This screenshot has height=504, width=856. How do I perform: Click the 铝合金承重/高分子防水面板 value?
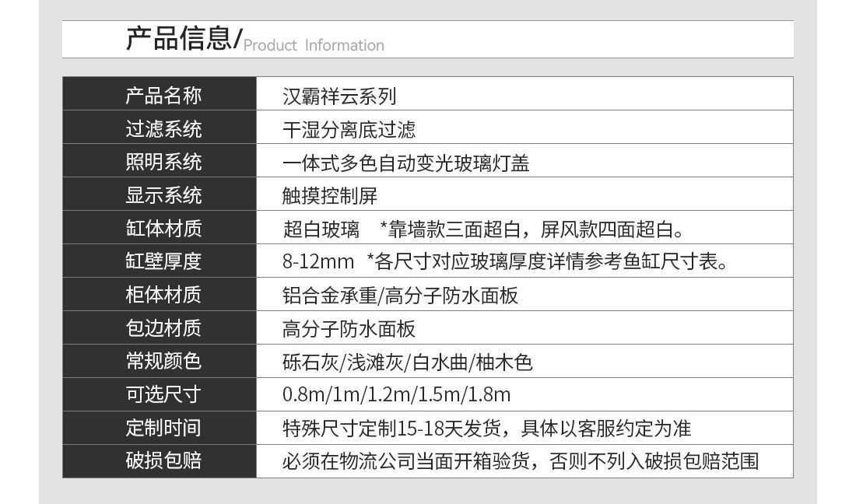tap(400, 296)
